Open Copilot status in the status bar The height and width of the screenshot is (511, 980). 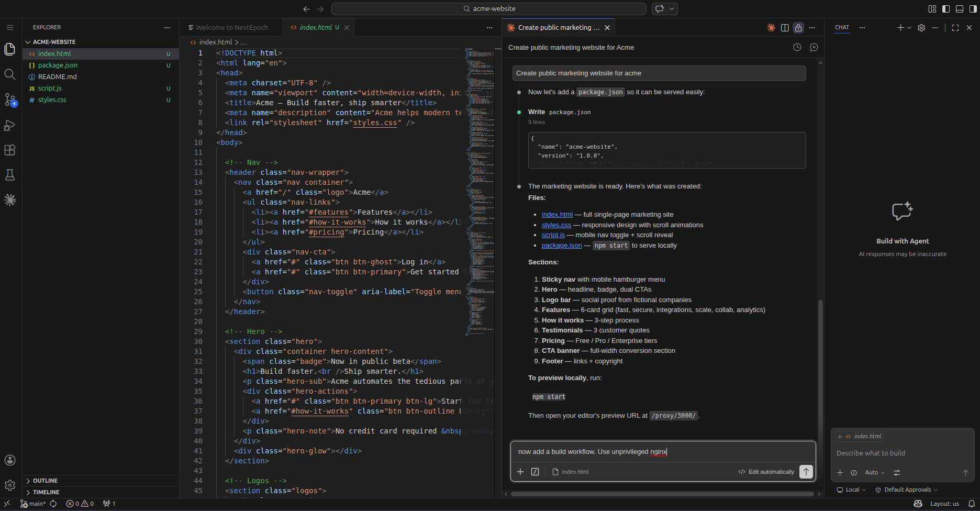(x=918, y=504)
